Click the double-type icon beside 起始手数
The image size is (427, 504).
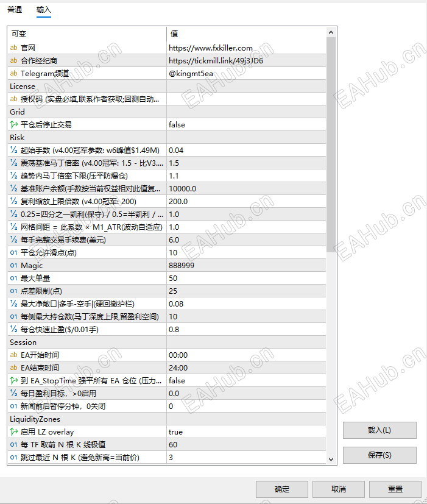(x=13, y=151)
